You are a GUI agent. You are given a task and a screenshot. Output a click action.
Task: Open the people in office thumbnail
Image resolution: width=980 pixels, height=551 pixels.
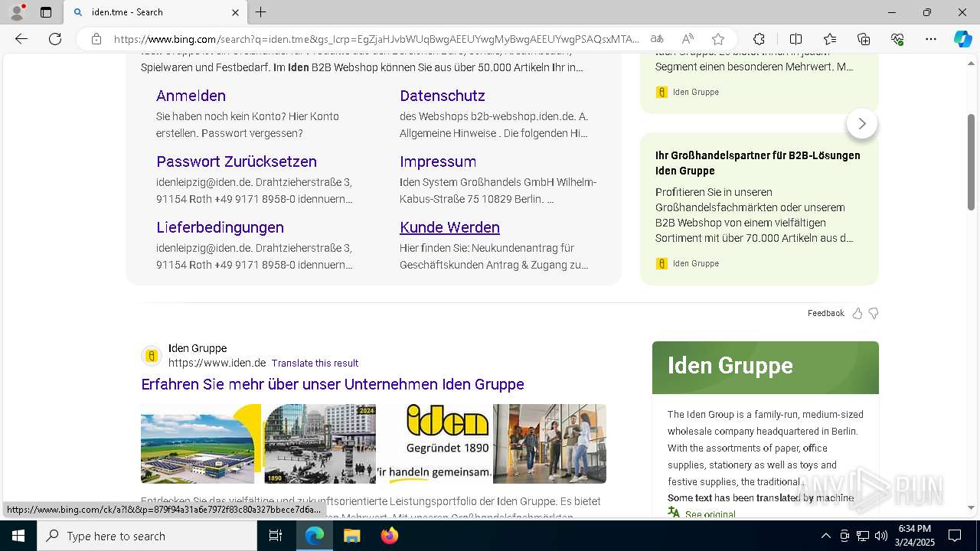(550, 444)
